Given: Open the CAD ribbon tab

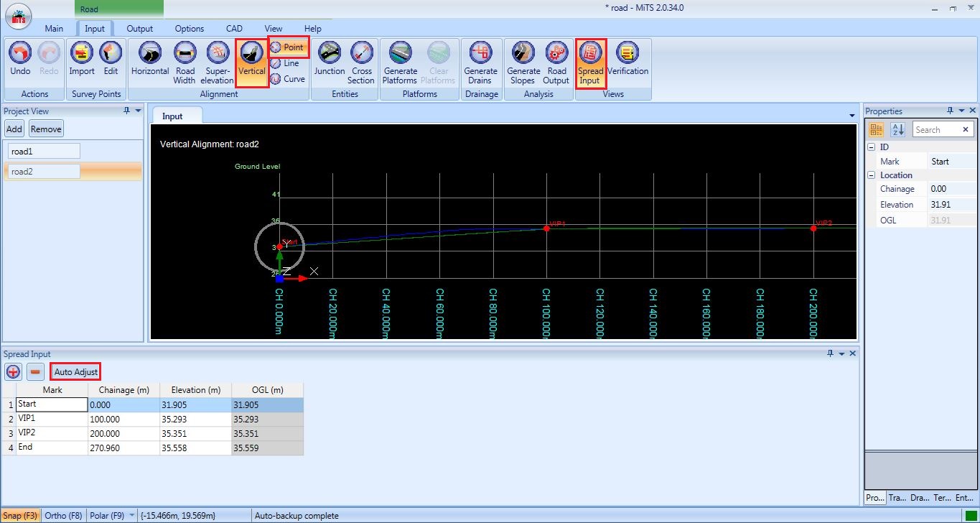Looking at the screenshot, I should tap(234, 29).
